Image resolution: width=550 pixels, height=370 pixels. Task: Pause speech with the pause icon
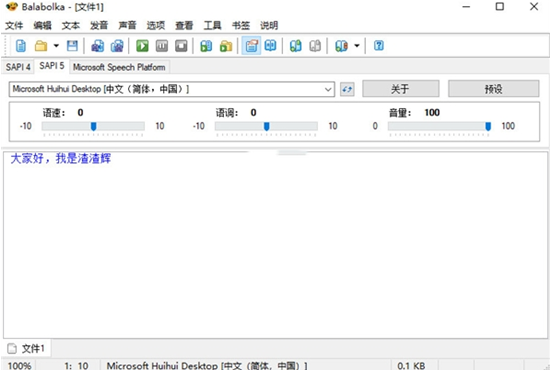(162, 46)
